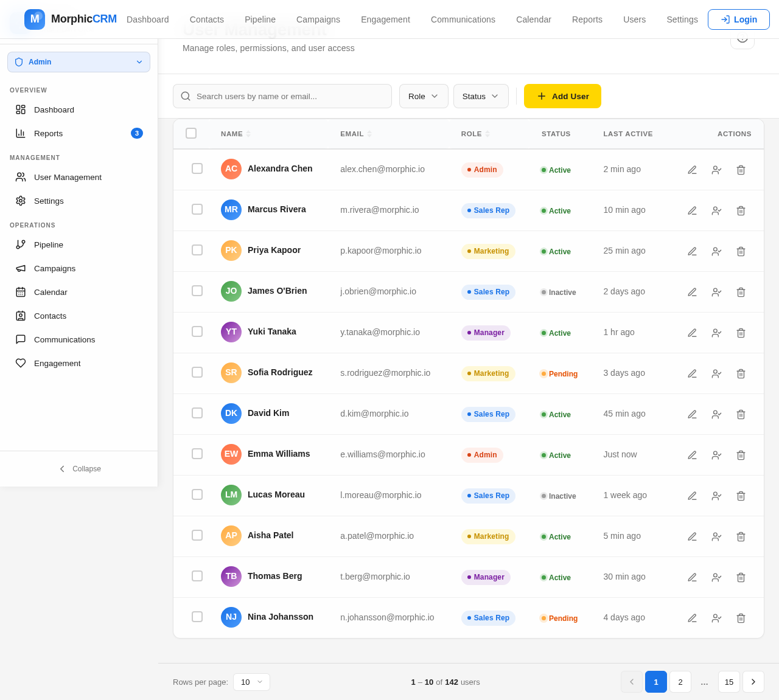Delete Thomas Berg using trash icon
Viewport: 779px width, 700px height.
click(741, 577)
